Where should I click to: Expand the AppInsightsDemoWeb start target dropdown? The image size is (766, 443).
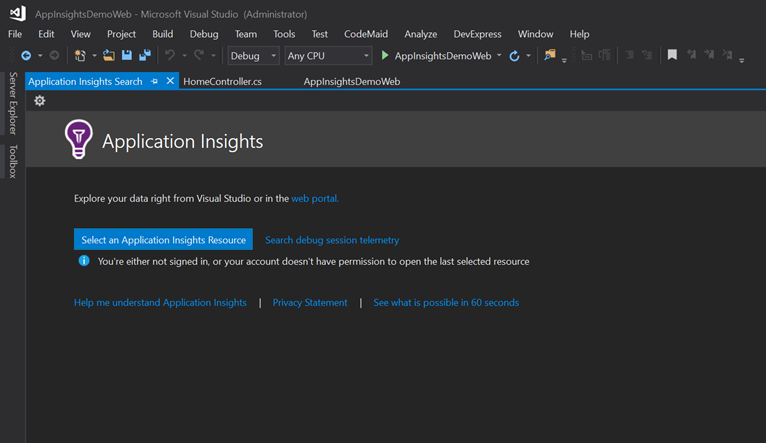tap(499, 56)
